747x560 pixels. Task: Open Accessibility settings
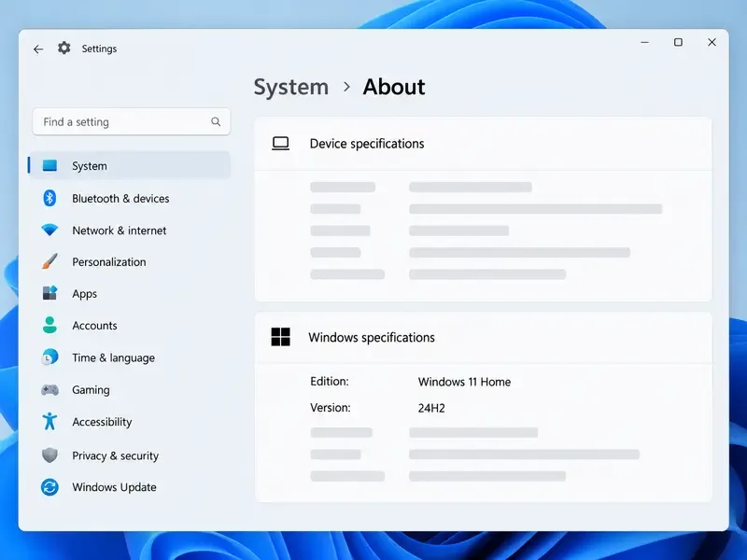click(x=129, y=422)
